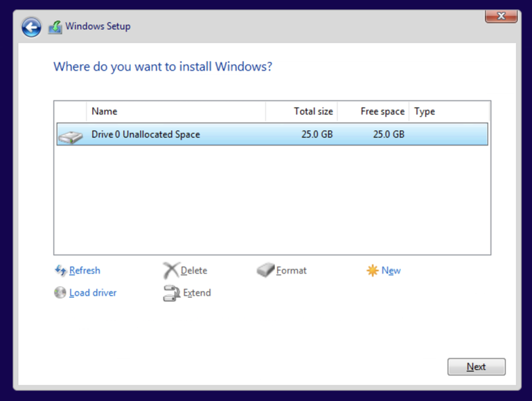
Task: Click the Refresh arrows icon
Action: click(61, 271)
